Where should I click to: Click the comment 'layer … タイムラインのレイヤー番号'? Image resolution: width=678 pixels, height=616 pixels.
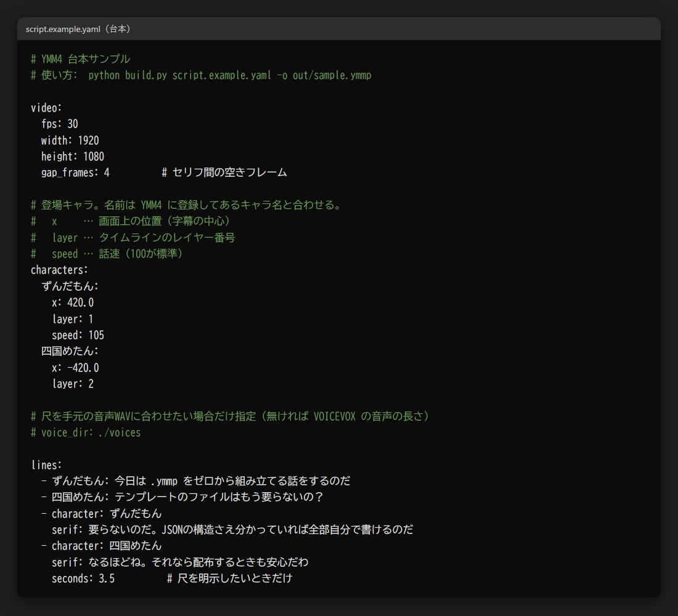[144, 238]
